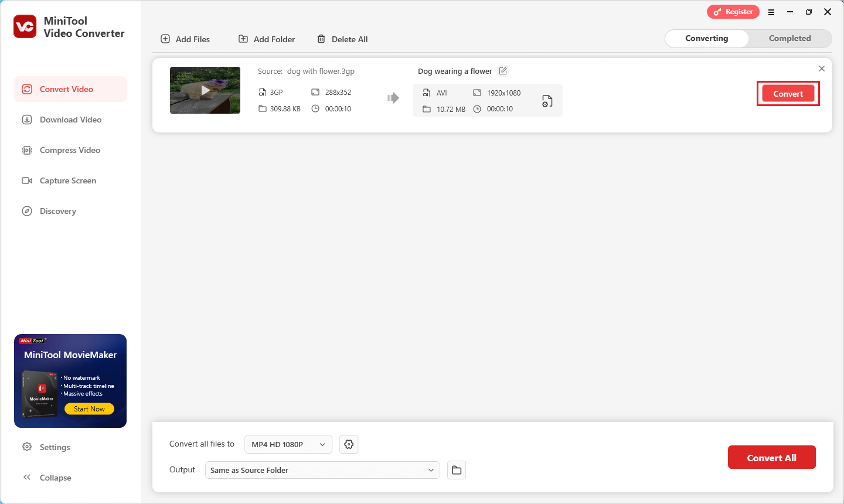Click Add Folder

point(267,39)
